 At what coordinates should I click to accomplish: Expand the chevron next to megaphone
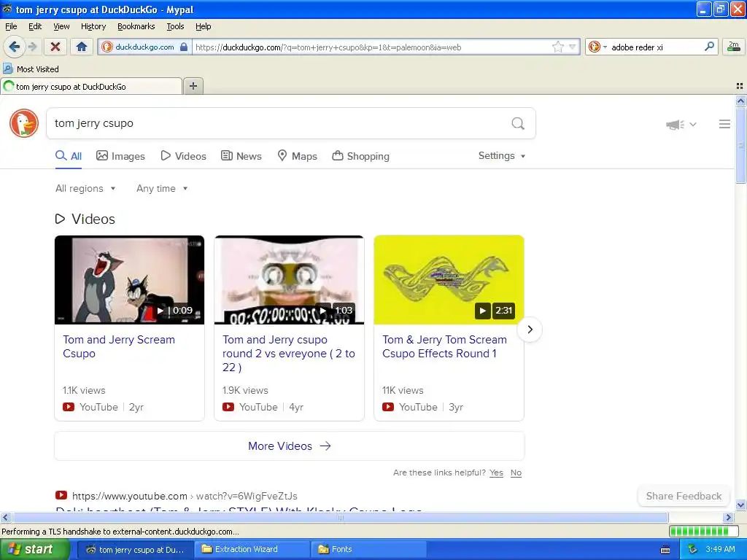coord(693,124)
